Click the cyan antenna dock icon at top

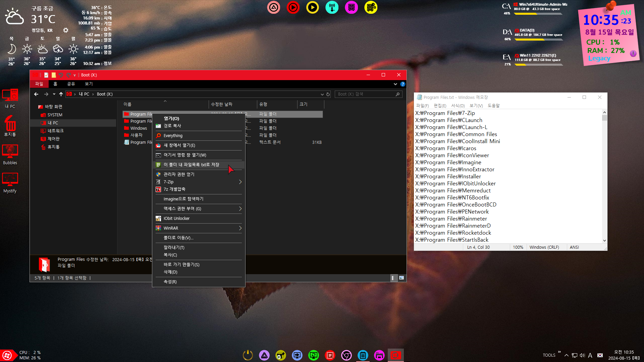tap(332, 7)
